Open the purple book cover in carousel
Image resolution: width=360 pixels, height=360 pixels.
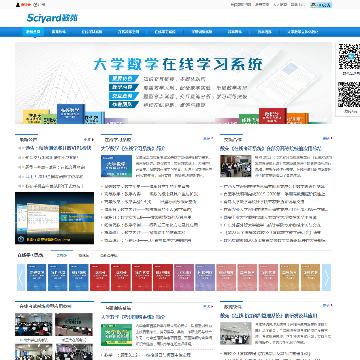[205, 277]
